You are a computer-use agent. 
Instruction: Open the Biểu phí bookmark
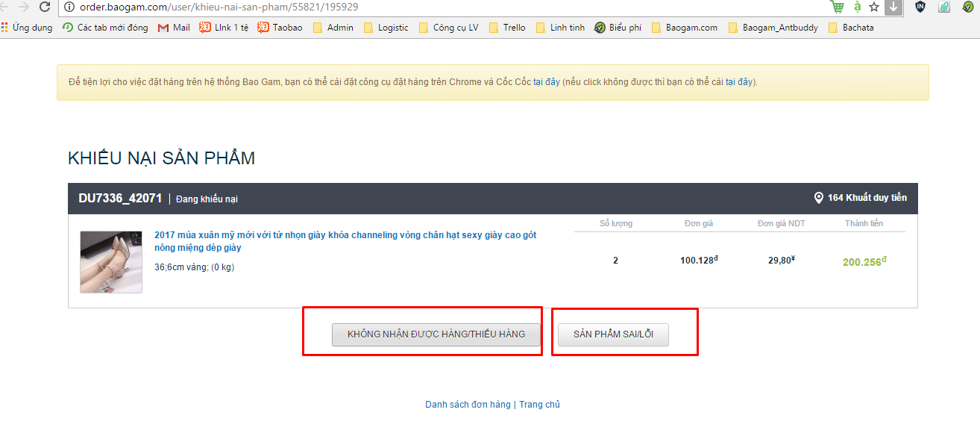tap(618, 28)
